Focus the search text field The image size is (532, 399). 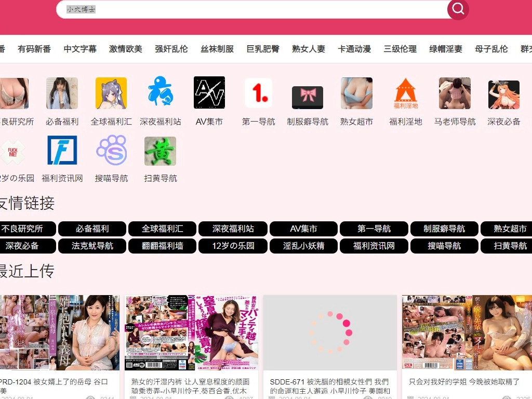click(249, 9)
